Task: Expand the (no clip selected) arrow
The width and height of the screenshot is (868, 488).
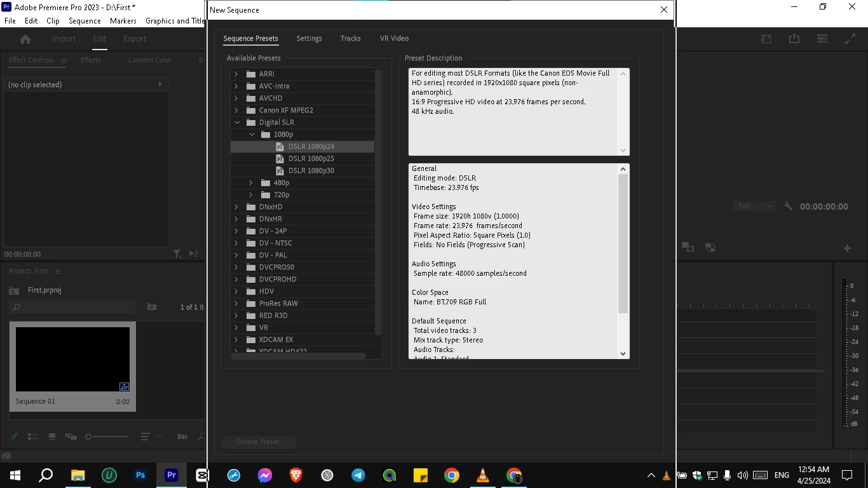Action: 160,85
